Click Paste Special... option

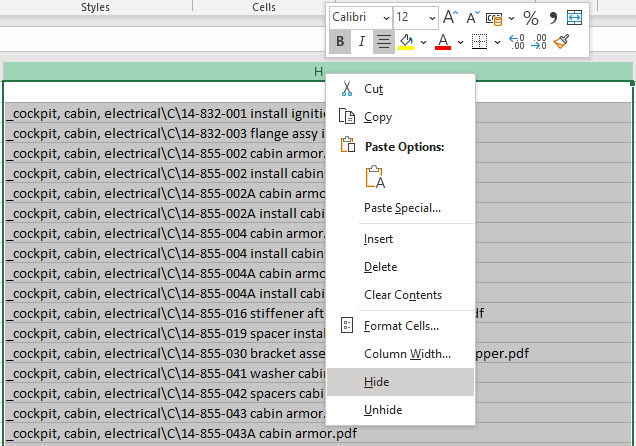(402, 208)
